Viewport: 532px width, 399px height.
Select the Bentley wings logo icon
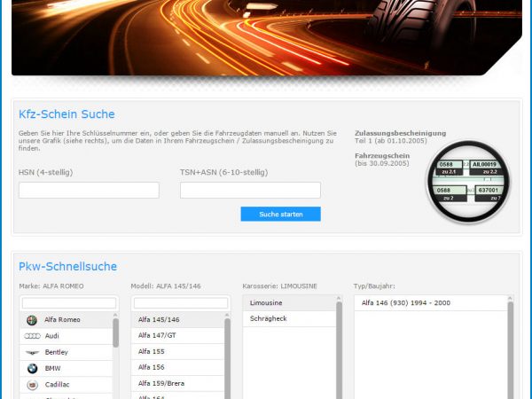point(32,353)
